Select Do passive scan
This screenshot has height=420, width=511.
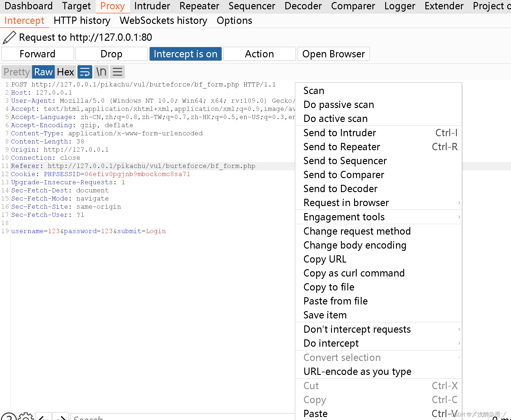(379, 104)
